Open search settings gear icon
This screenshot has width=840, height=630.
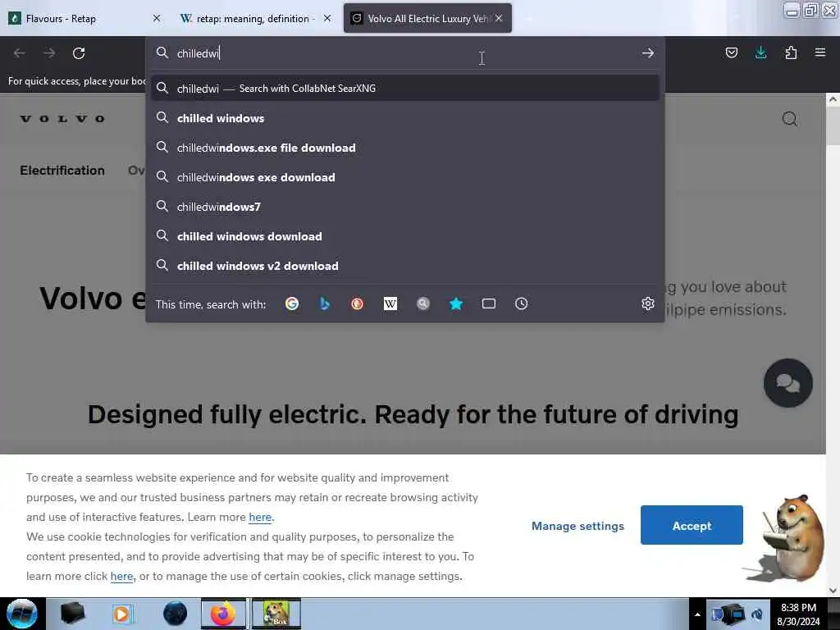pos(648,304)
